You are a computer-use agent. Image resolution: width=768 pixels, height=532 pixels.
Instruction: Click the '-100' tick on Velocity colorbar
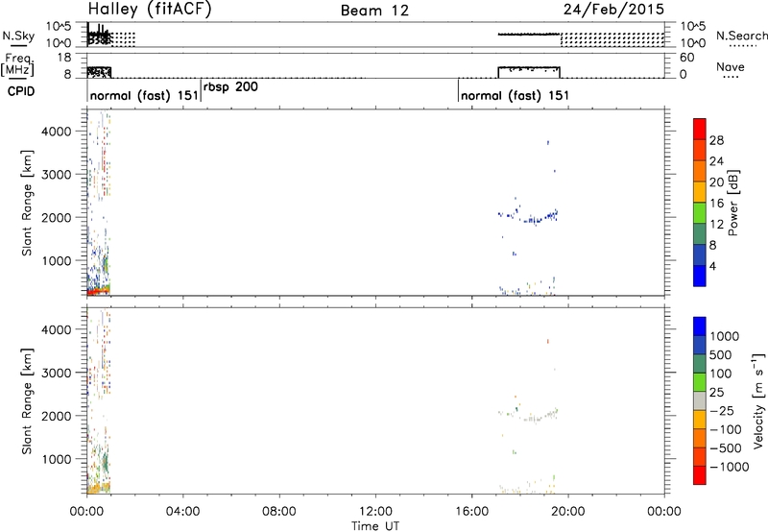pos(726,429)
